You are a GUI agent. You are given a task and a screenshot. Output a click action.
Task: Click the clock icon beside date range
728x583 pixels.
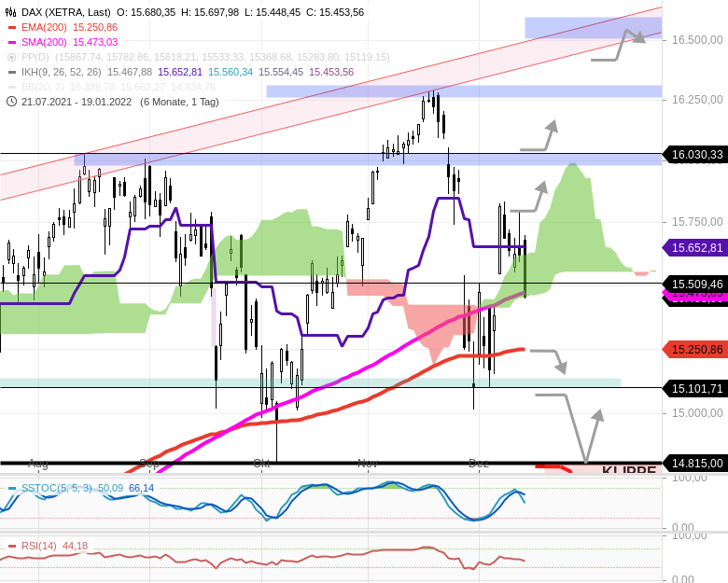pos(11,101)
